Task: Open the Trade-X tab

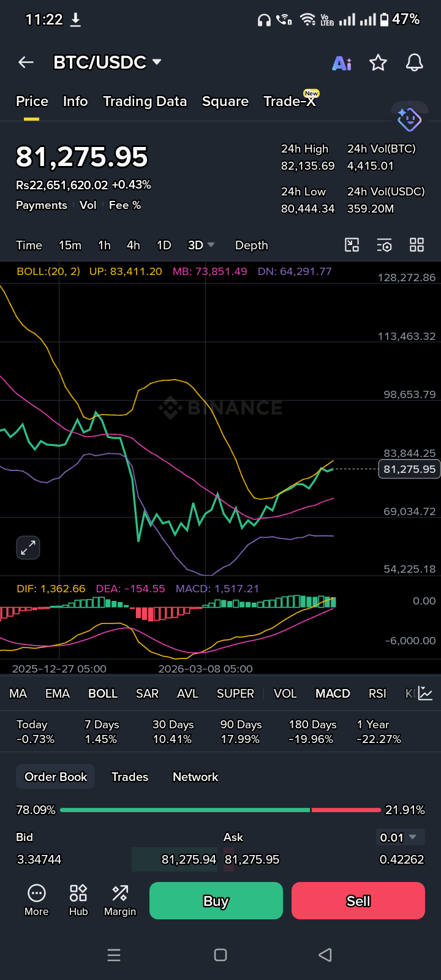Action: (290, 102)
